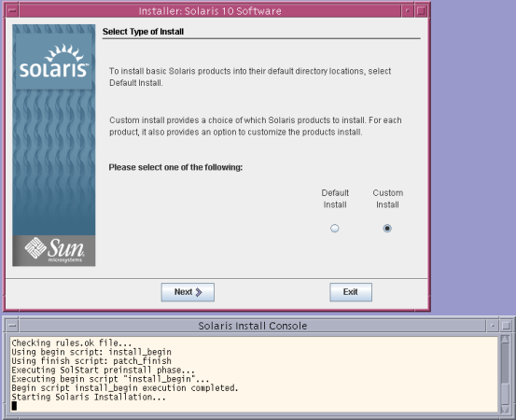The height and width of the screenshot is (420, 516).
Task: Click the 'Solaris Install Console' title bar
Action: click(x=253, y=326)
